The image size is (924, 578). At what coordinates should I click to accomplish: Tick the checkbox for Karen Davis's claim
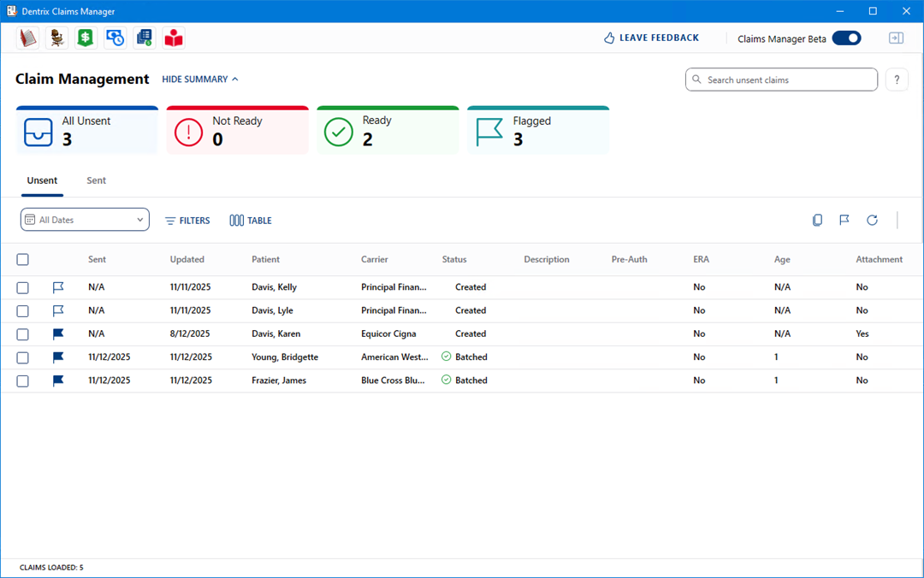point(23,334)
